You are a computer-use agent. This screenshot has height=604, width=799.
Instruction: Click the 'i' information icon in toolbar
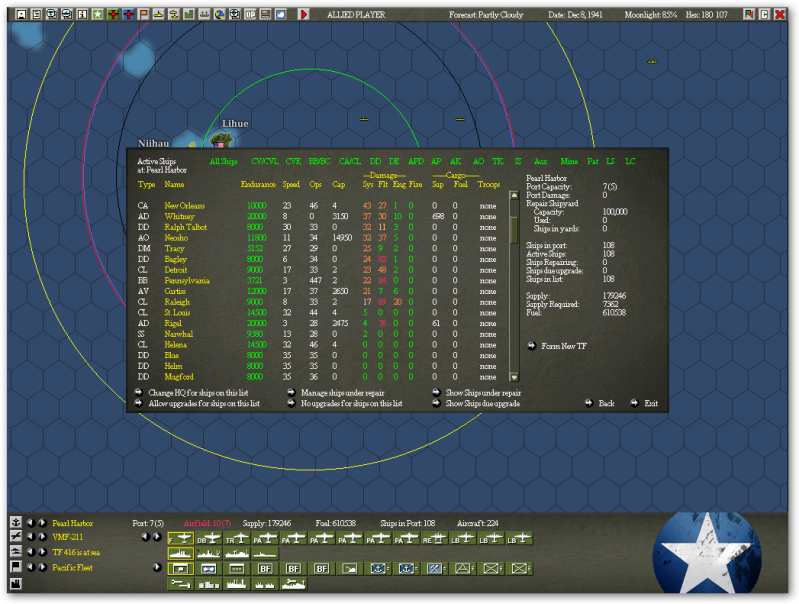(82, 14)
